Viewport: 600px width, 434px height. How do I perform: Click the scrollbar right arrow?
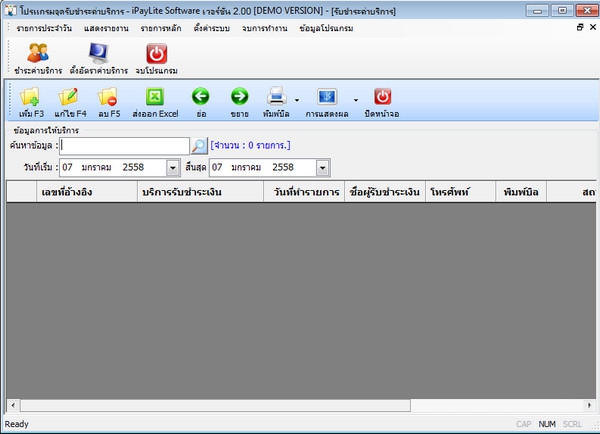589,405
